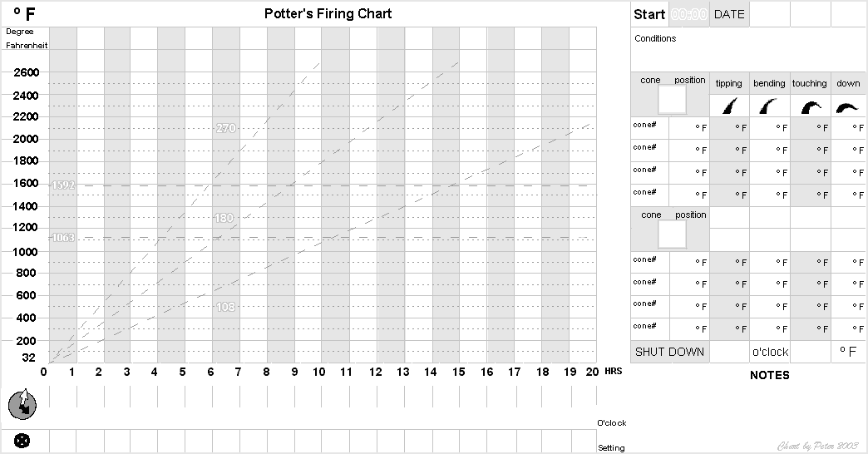The image size is (868, 454).
Task: Click the SHUT DOWN cell
Action: pos(670,352)
